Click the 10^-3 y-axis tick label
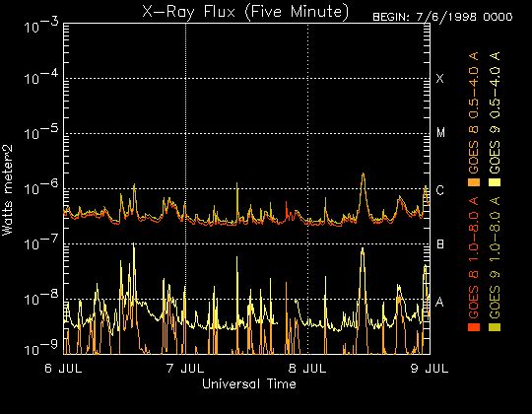The width and height of the screenshot is (532, 414). 41,27
